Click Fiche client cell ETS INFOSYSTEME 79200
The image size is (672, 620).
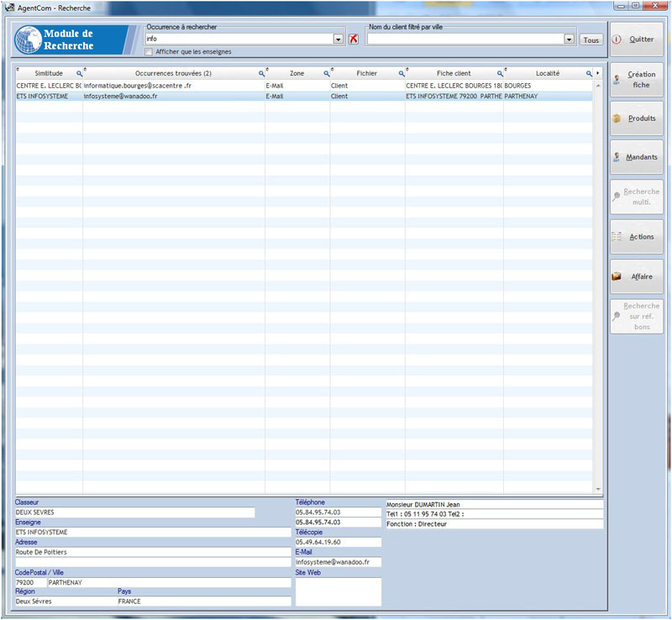pyautogui.click(x=454, y=97)
